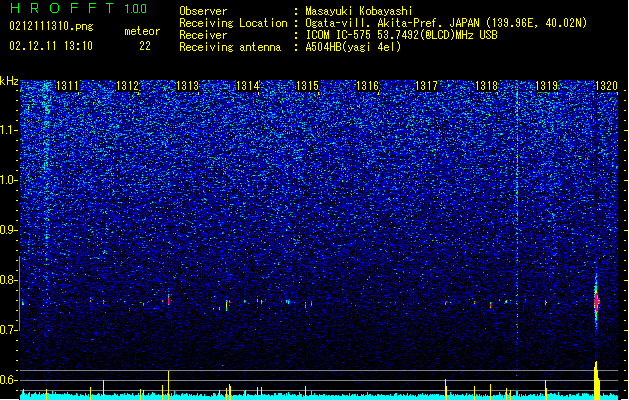Select the ICOM IC-575 receiver text
Screen dimensions: 629x400
coord(401,35)
